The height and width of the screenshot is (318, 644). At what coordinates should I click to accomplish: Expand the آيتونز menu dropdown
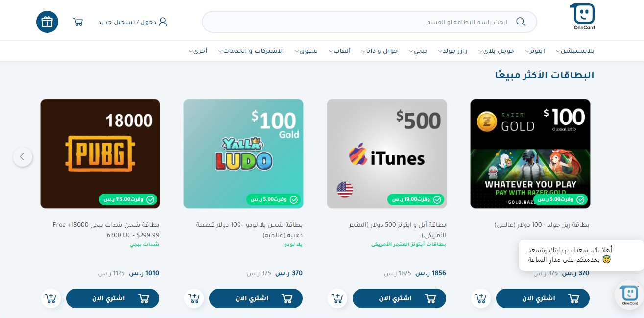(537, 51)
